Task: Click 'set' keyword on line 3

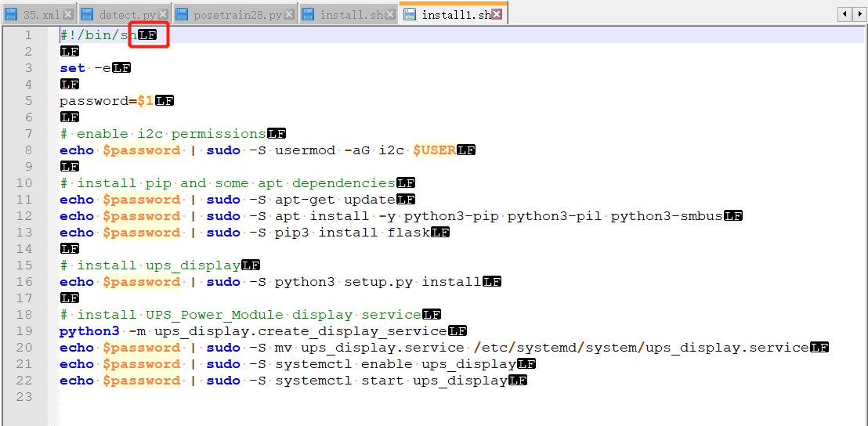Action: (73, 68)
